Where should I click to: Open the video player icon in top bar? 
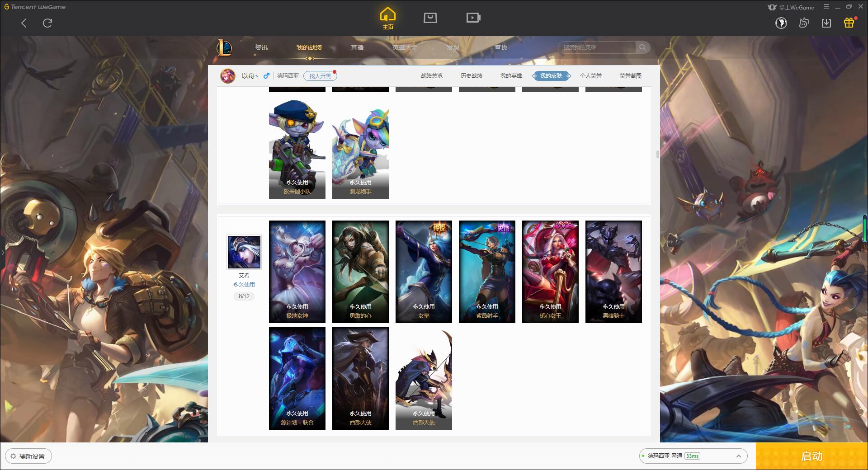click(x=473, y=18)
